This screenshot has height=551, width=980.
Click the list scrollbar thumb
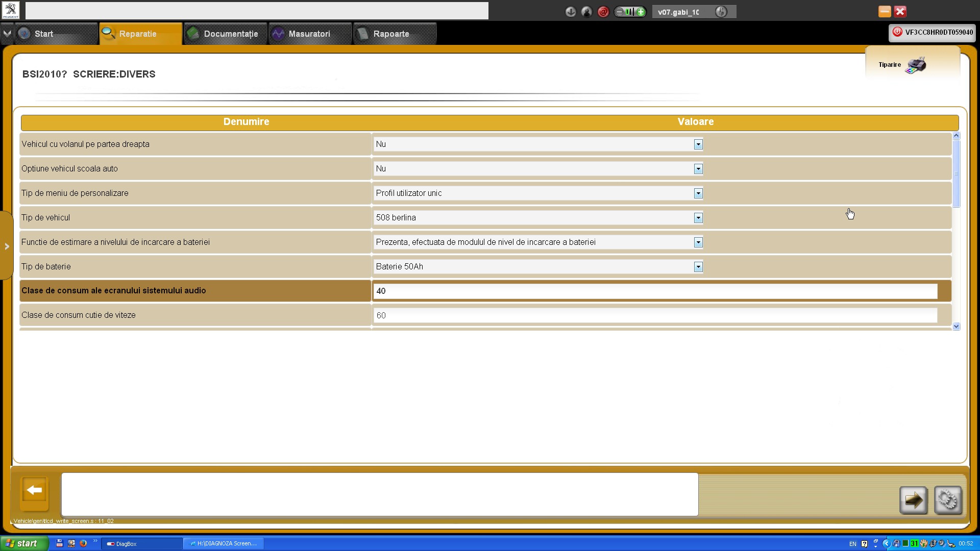point(957,173)
